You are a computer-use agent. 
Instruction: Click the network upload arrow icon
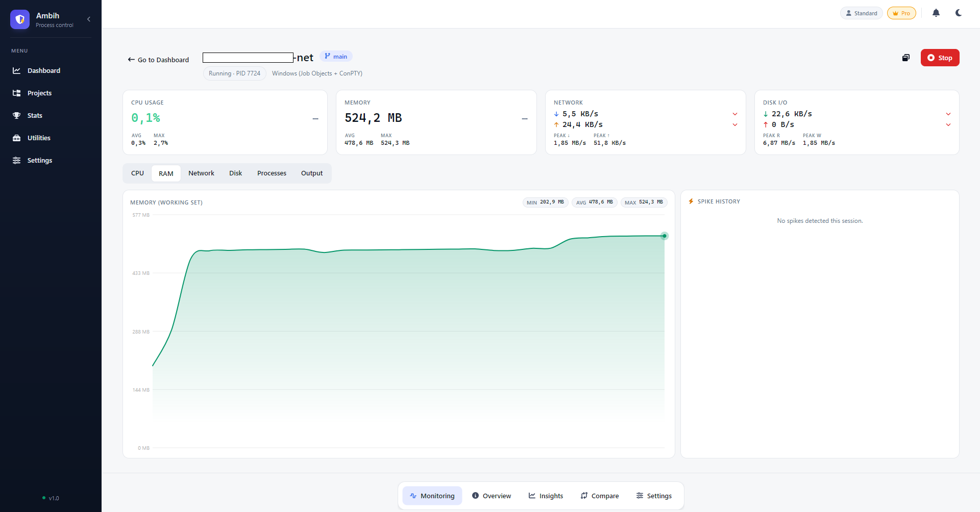(x=556, y=125)
